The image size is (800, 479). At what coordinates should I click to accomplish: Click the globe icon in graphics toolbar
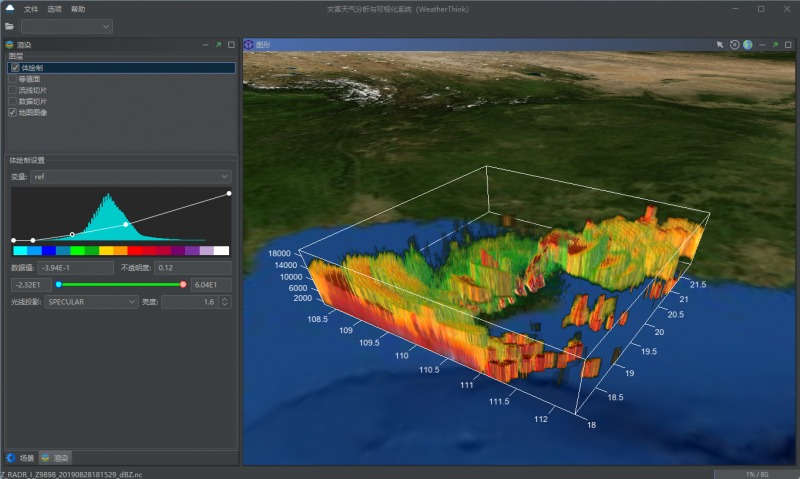pos(746,45)
